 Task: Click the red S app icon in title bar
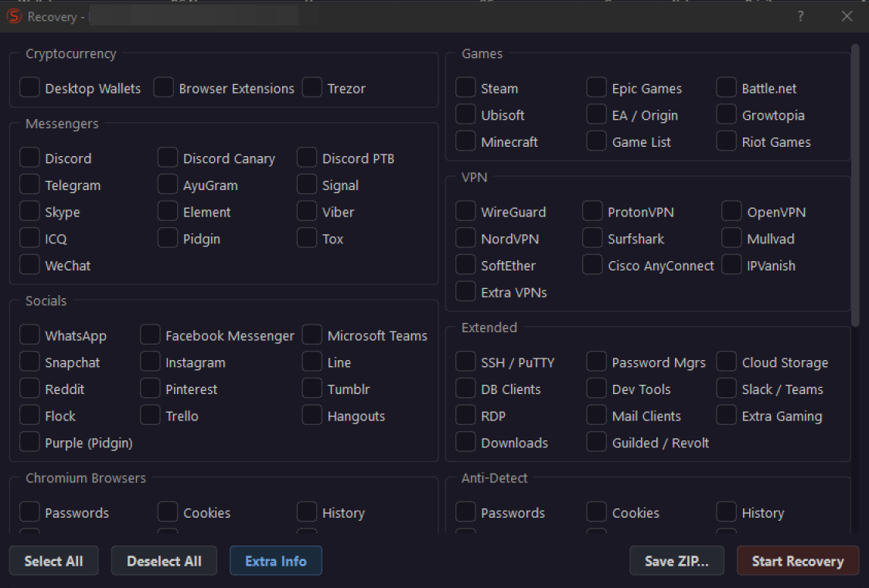(x=14, y=16)
